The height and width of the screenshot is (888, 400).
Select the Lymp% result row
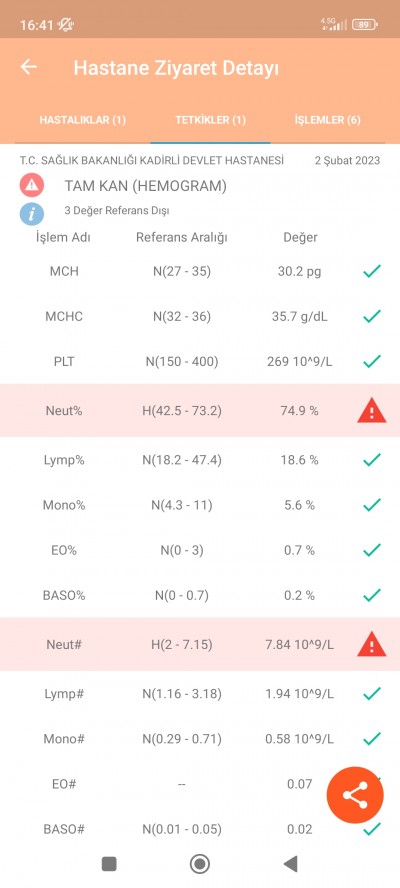[x=200, y=460]
